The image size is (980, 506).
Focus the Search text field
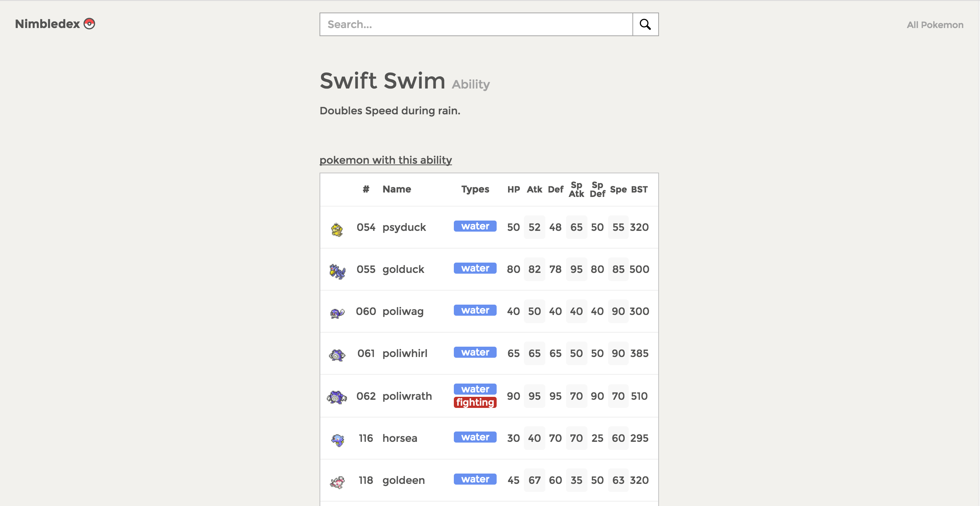click(x=476, y=24)
